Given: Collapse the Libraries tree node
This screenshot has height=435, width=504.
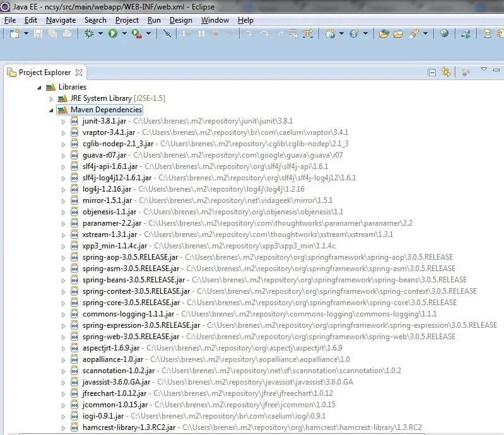Looking at the screenshot, I should click(x=39, y=88).
